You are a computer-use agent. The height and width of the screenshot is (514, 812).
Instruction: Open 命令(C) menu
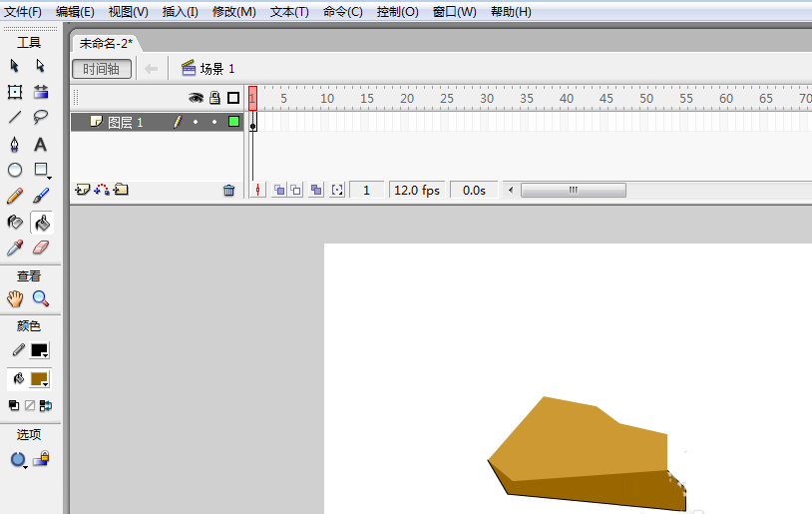(343, 11)
